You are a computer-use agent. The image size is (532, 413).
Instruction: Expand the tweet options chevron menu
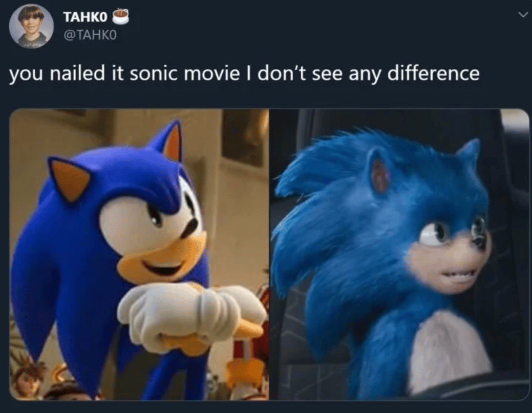pyautogui.click(x=521, y=15)
